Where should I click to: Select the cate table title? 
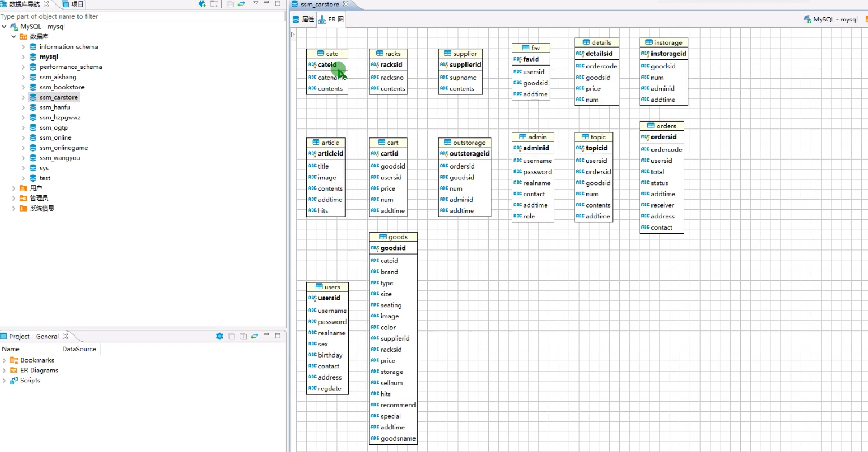pyautogui.click(x=332, y=54)
